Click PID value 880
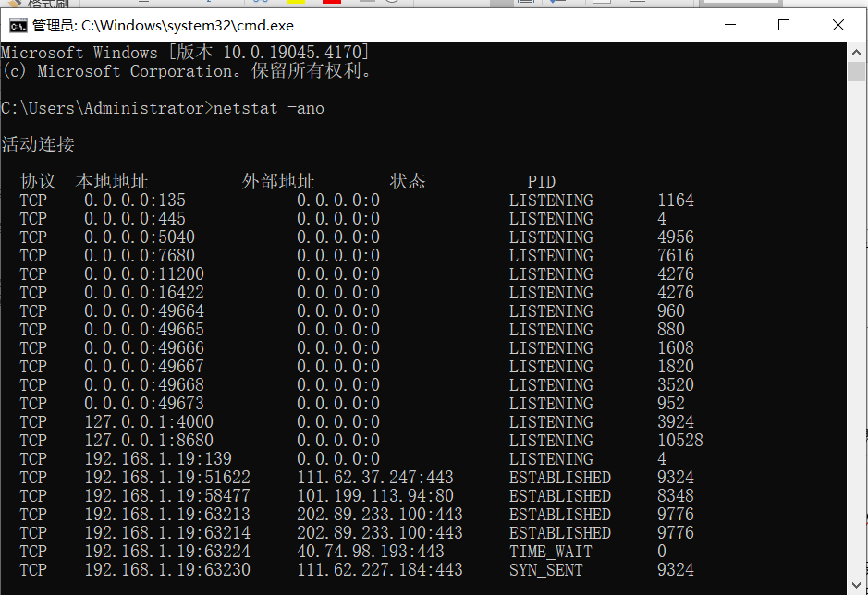The width and height of the screenshot is (868, 595). pyautogui.click(x=671, y=330)
